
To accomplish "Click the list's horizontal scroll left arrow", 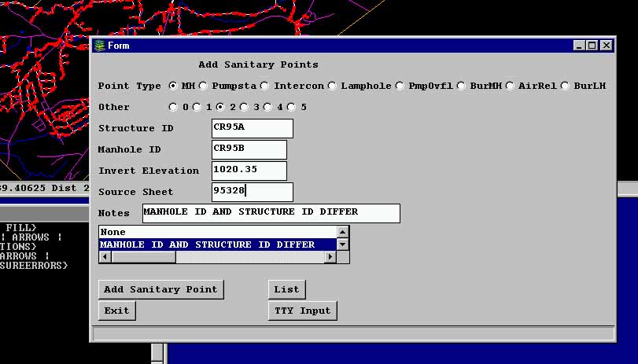I will pos(105,256).
